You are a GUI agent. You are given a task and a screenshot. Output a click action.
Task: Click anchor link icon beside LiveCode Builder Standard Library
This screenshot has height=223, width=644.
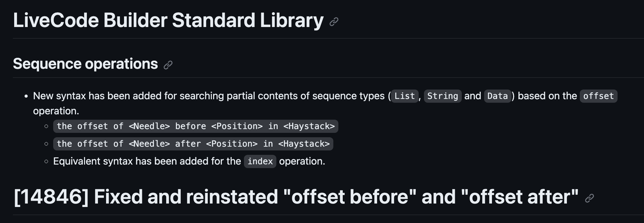pyautogui.click(x=334, y=22)
